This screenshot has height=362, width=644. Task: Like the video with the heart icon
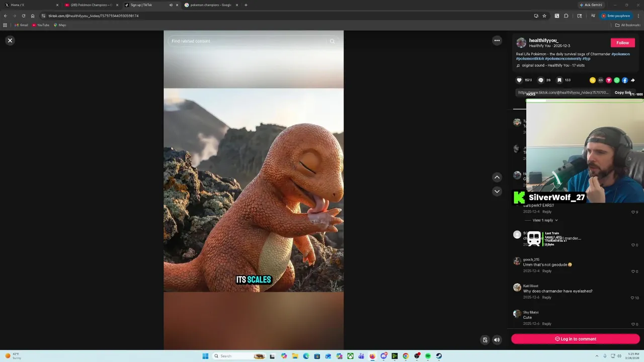pyautogui.click(x=519, y=80)
